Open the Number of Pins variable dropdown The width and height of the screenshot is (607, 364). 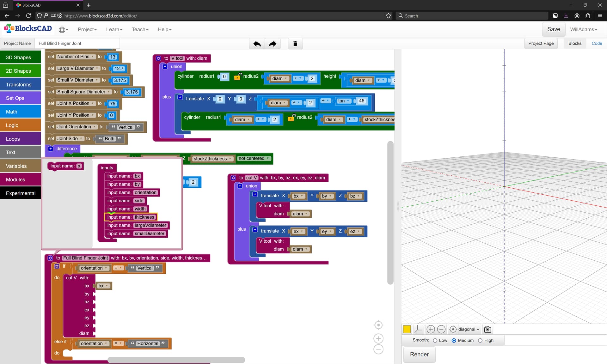point(76,57)
